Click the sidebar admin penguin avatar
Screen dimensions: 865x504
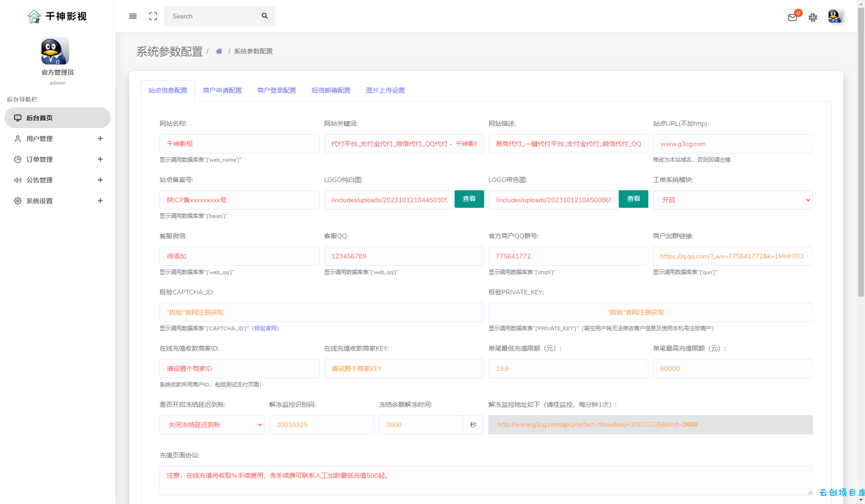pyautogui.click(x=55, y=51)
